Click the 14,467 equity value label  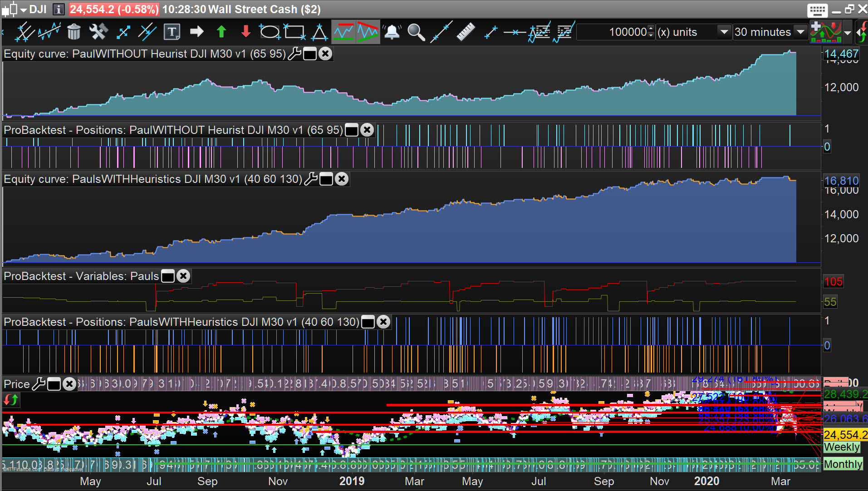(841, 54)
